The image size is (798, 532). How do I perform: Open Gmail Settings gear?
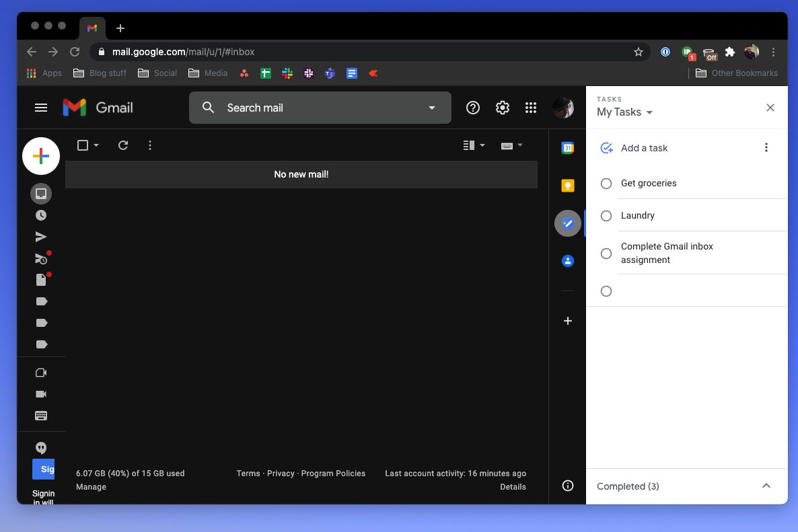pyautogui.click(x=503, y=108)
